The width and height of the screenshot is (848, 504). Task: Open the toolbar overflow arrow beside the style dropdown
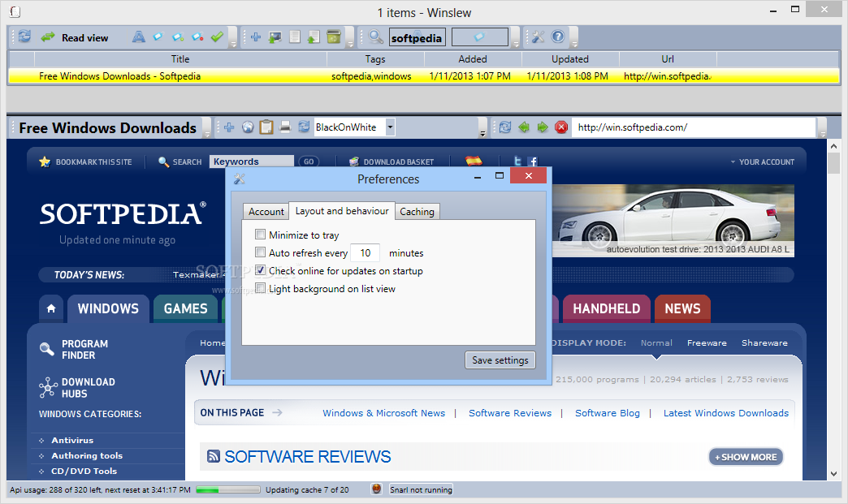483,128
